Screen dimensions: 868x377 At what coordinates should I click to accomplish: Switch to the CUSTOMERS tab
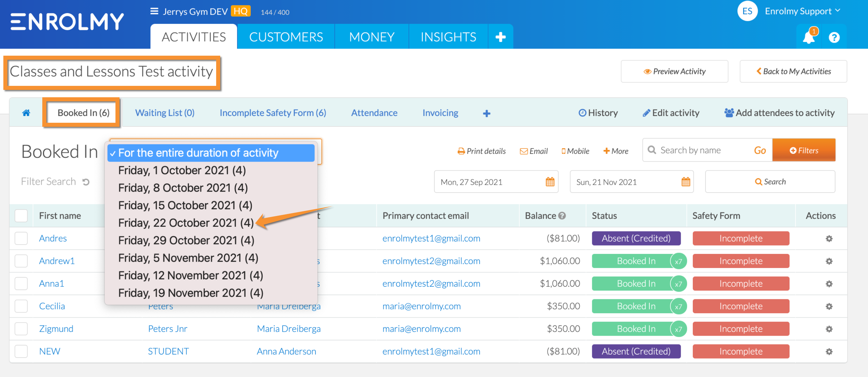point(286,37)
